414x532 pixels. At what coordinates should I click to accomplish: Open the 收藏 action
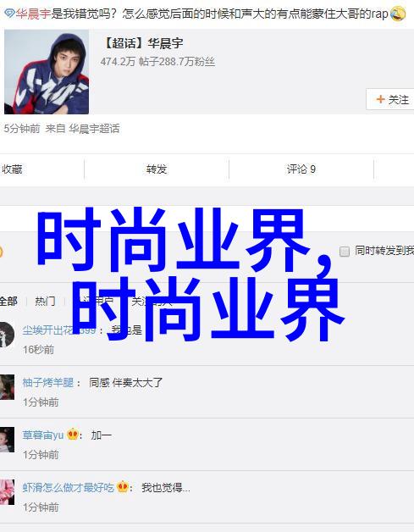click(x=12, y=169)
